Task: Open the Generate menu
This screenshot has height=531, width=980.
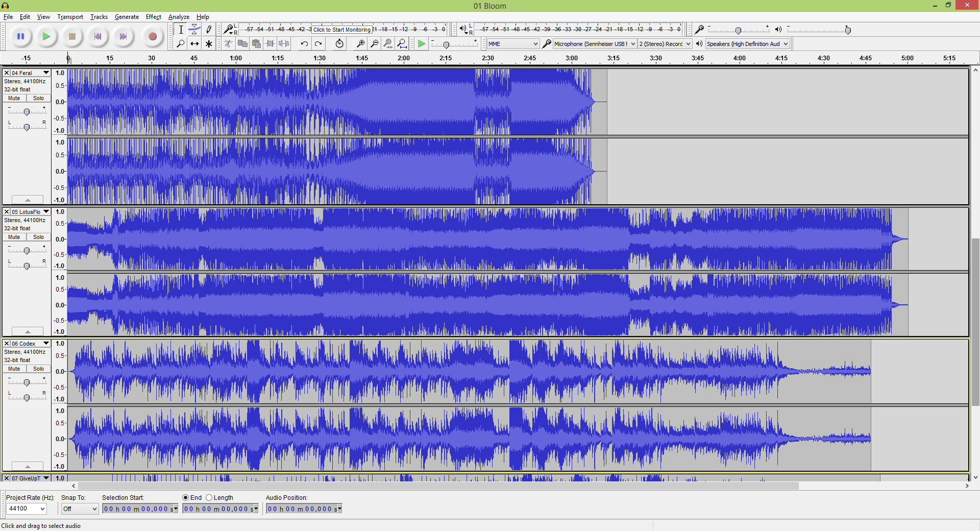Action: (127, 17)
